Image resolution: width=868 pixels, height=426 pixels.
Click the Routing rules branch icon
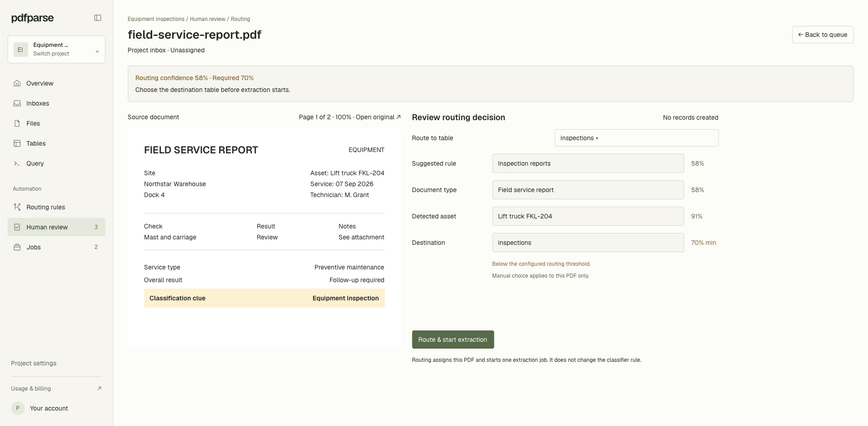(x=17, y=207)
